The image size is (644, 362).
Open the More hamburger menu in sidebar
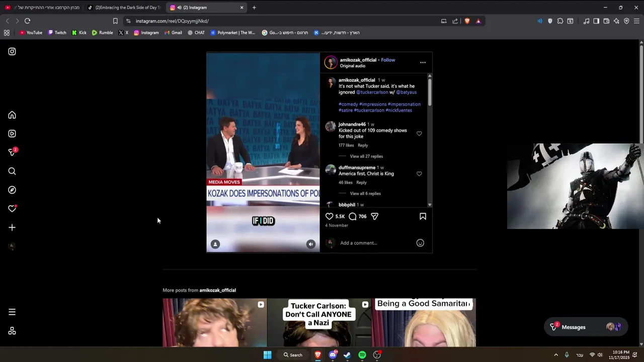click(x=12, y=312)
